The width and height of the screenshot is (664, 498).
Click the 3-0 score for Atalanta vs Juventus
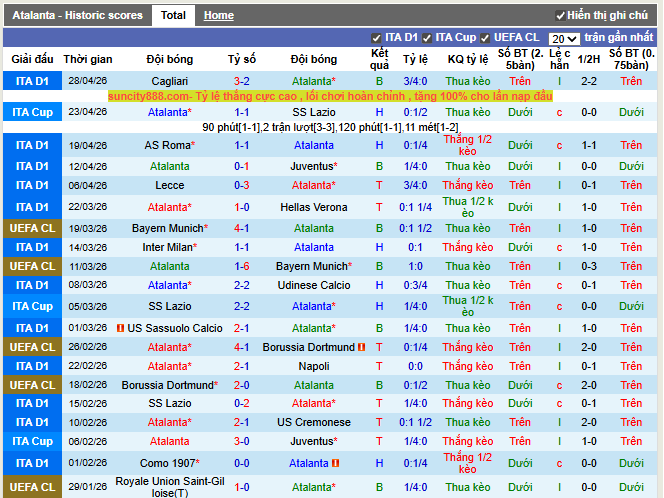[x=242, y=441]
